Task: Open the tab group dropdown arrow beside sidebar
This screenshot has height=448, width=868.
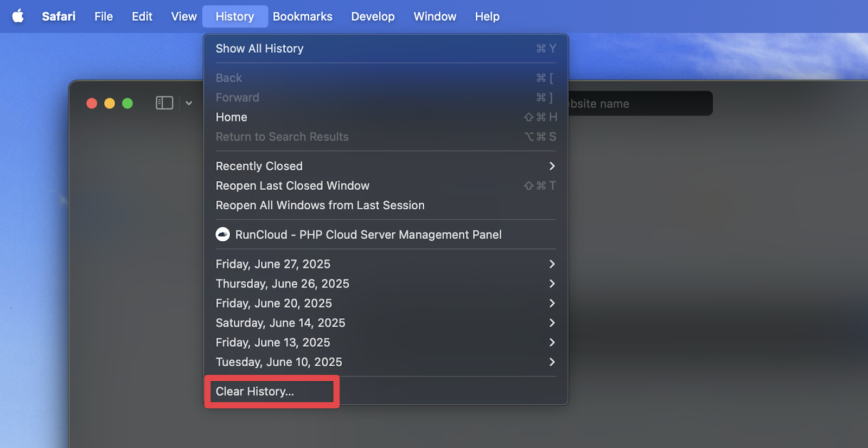Action: (x=189, y=103)
